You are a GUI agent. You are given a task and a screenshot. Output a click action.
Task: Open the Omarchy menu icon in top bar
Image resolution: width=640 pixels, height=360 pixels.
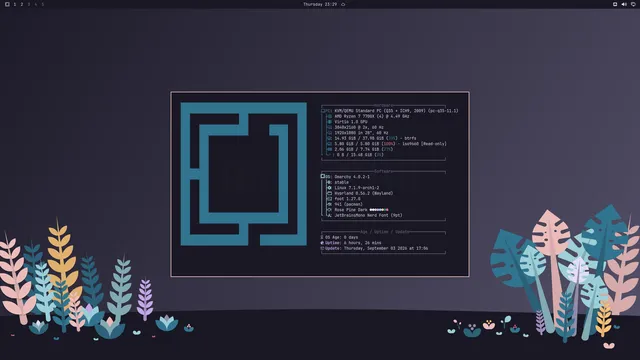[x=7, y=4]
